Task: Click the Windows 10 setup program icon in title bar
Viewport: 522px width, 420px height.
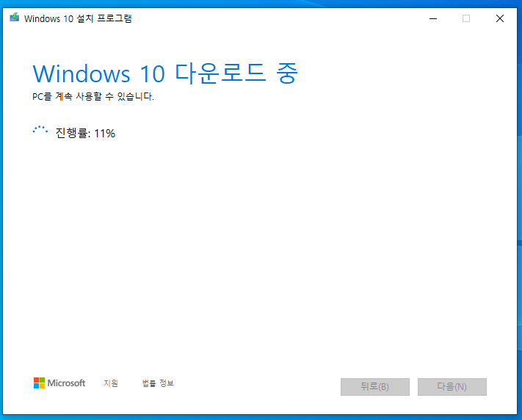Action: pyautogui.click(x=14, y=18)
